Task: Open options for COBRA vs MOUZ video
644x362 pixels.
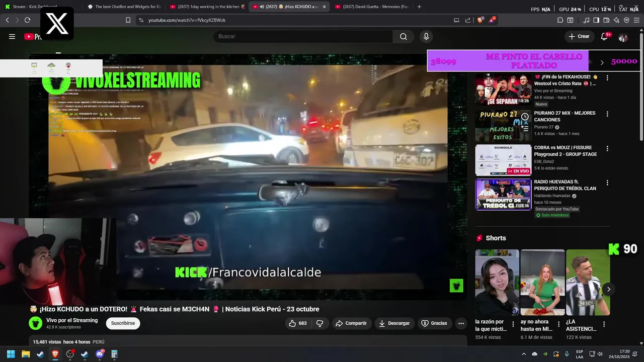Action: coord(607,149)
